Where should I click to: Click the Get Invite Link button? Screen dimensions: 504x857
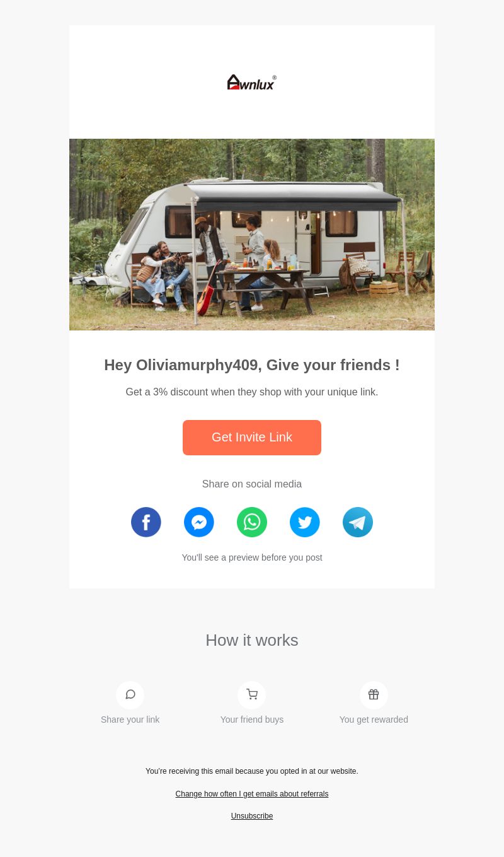coord(252,438)
